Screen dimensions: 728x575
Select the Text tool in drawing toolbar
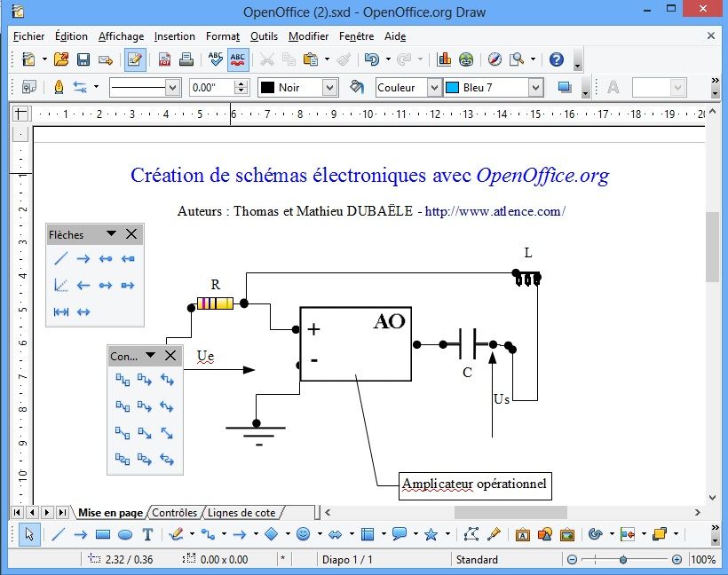coord(147,534)
